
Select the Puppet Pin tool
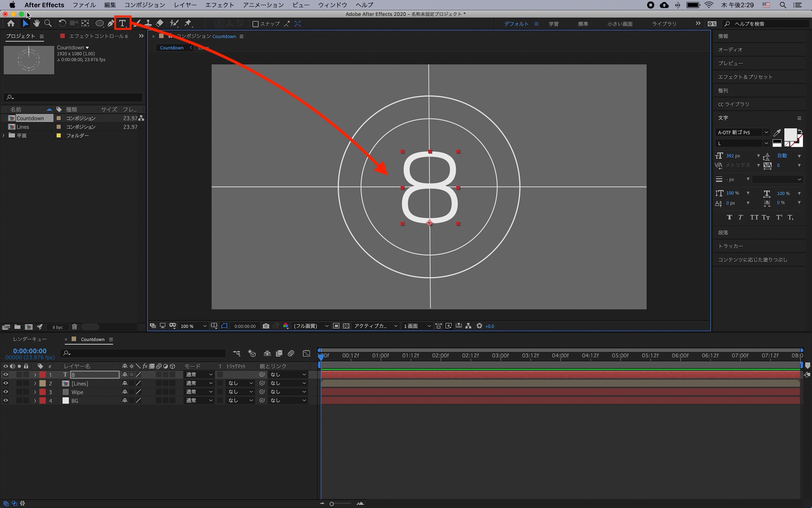(188, 24)
